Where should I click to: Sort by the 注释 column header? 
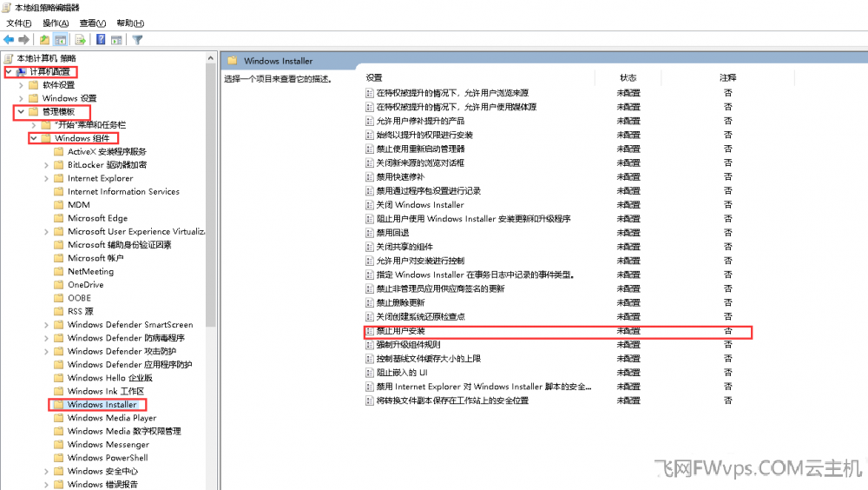click(x=728, y=77)
